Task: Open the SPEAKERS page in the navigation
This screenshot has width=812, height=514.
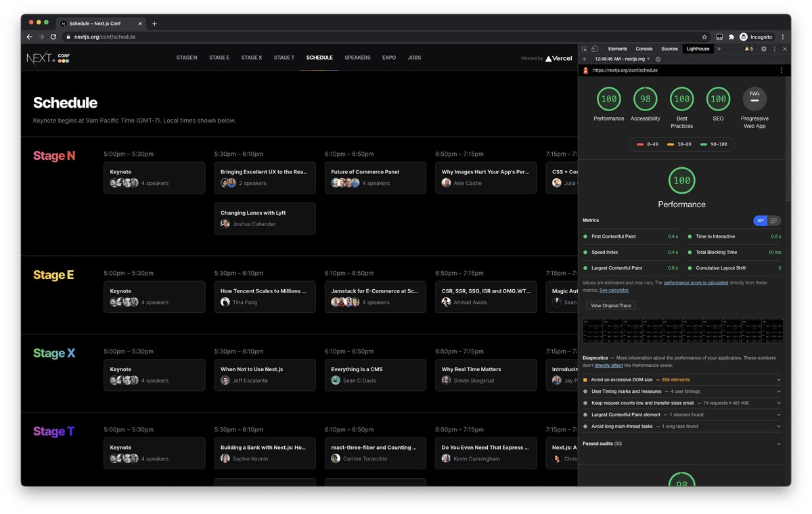Action: pyautogui.click(x=357, y=58)
